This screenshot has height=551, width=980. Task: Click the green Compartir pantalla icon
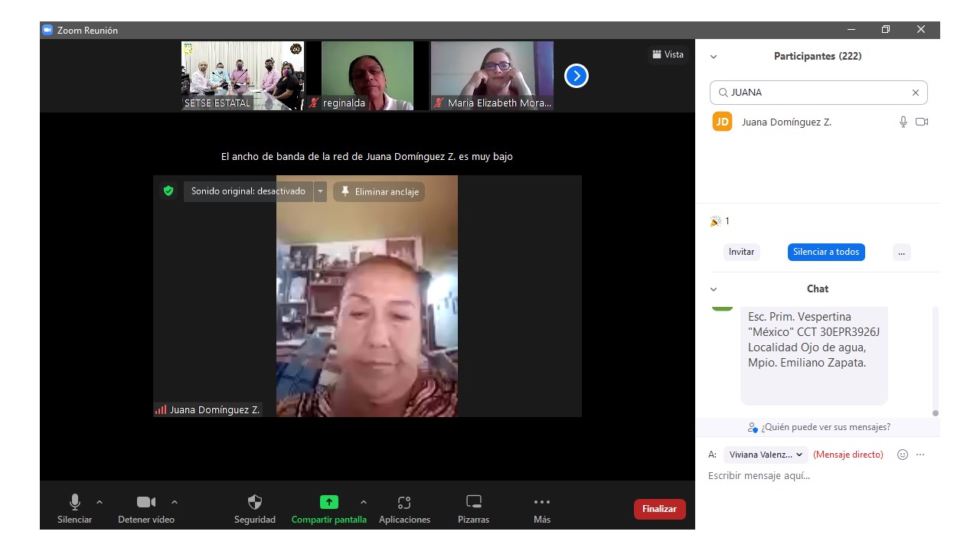click(328, 502)
